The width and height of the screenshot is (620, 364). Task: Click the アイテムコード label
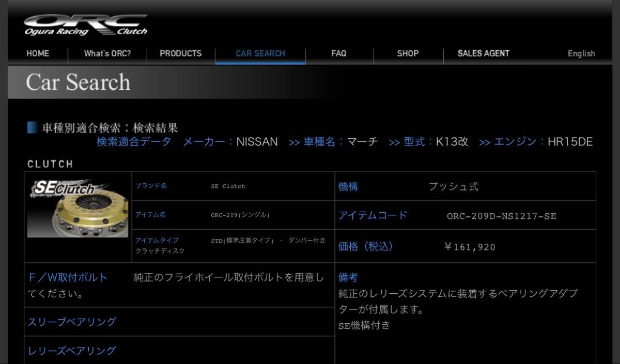click(x=373, y=215)
